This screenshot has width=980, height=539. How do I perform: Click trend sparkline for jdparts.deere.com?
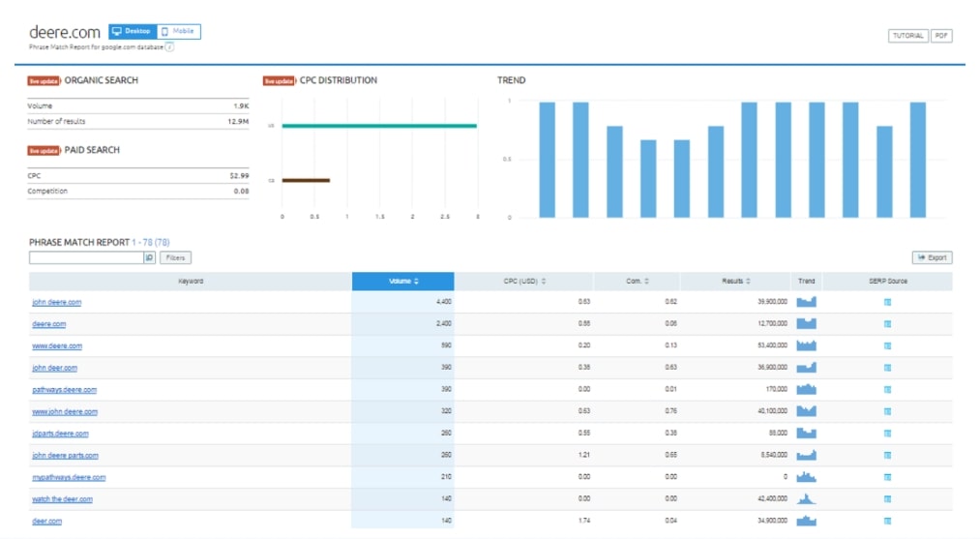click(x=806, y=434)
